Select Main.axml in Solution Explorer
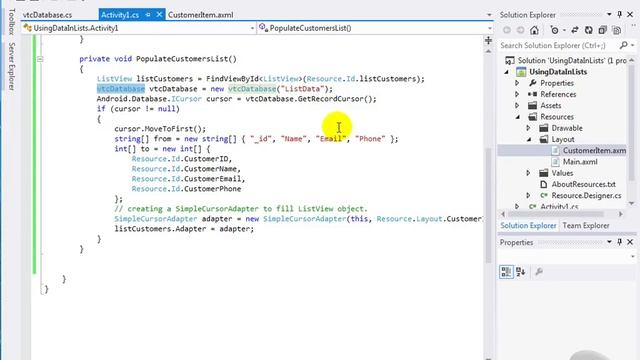 click(x=580, y=162)
